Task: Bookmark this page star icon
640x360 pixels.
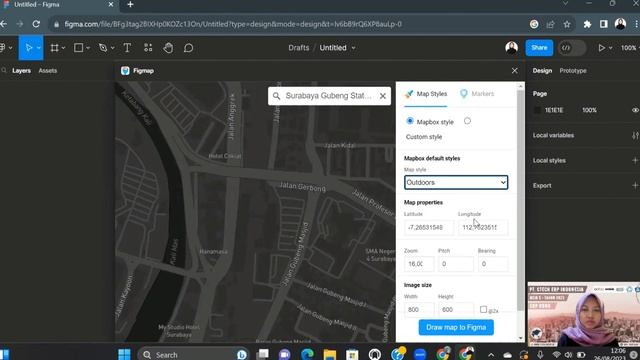Action: click(567, 24)
